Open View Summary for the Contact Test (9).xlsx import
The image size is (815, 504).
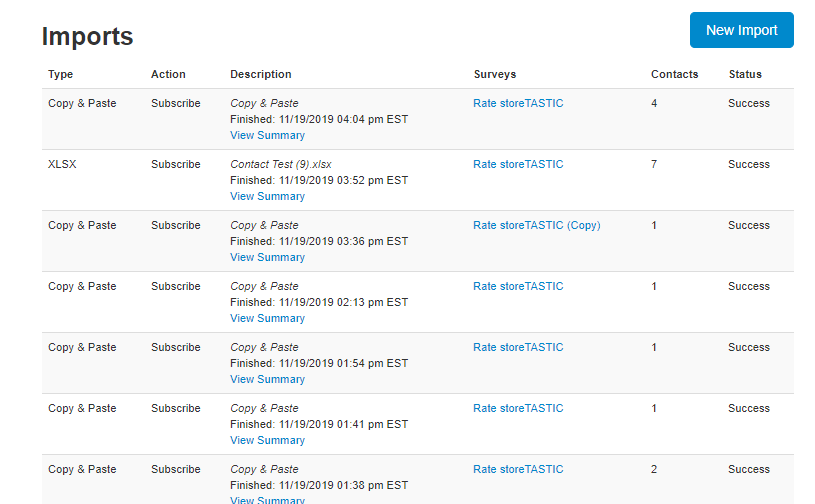click(x=267, y=196)
